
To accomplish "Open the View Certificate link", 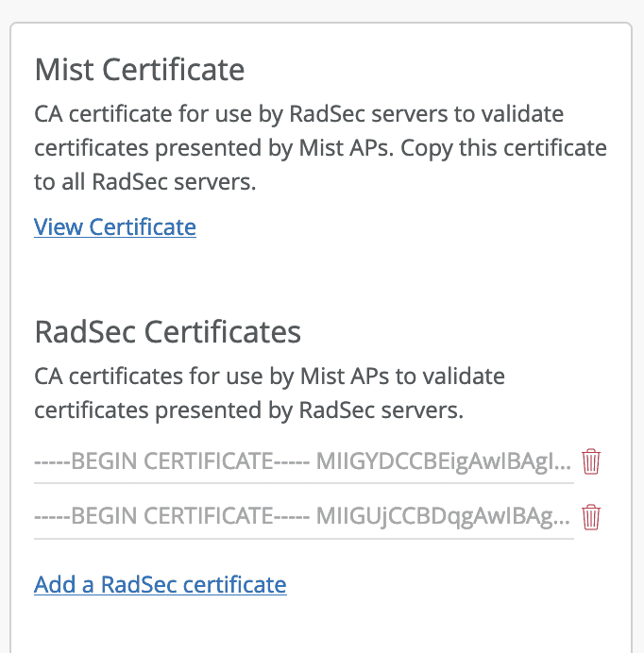I will click(x=115, y=227).
